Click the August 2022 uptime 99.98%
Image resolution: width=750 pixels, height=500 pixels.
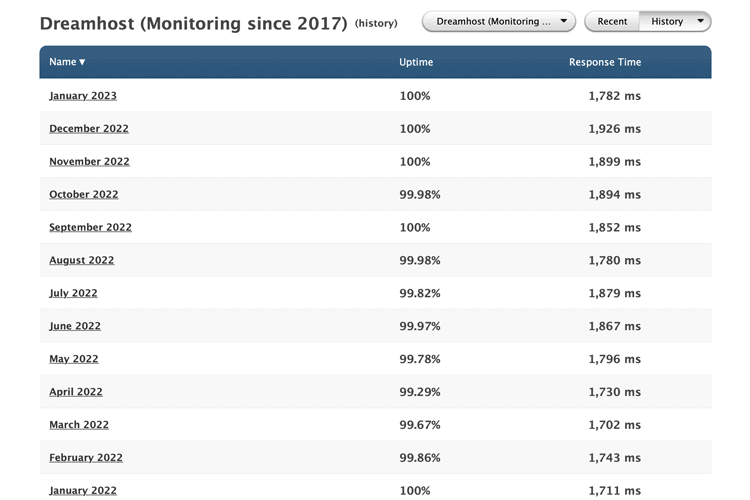tap(420, 260)
